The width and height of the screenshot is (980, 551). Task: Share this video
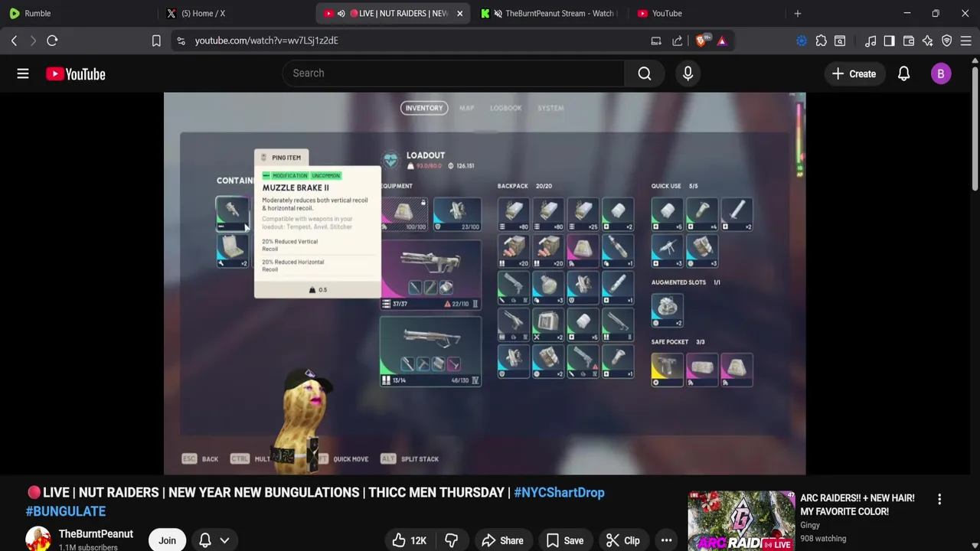[501, 540]
